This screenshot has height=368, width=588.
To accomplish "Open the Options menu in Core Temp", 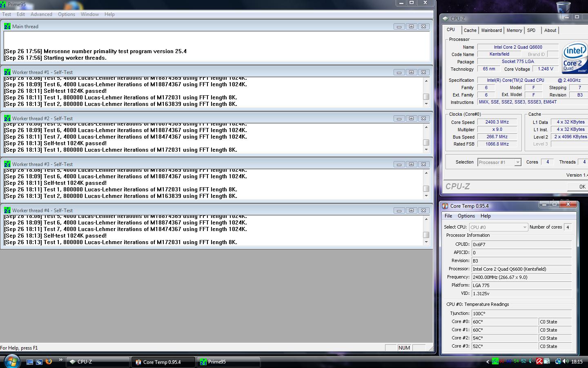I will [x=466, y=216].
